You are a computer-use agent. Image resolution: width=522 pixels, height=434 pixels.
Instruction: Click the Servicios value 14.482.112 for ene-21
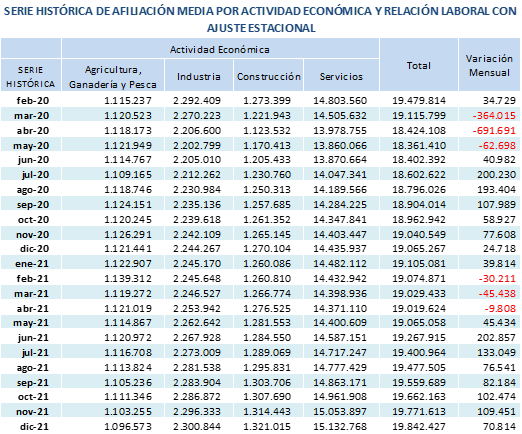pos(340,263)
